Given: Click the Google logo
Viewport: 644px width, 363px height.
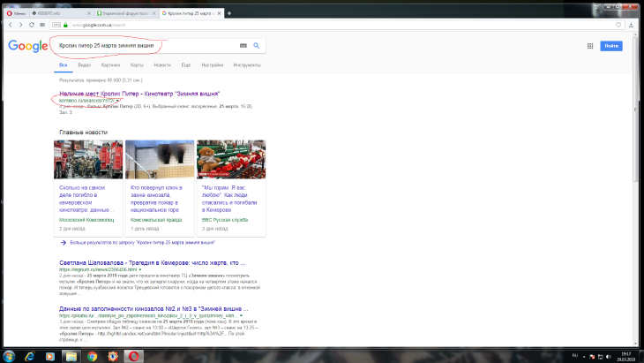Looking at the screenshot, I should [28, 46].
